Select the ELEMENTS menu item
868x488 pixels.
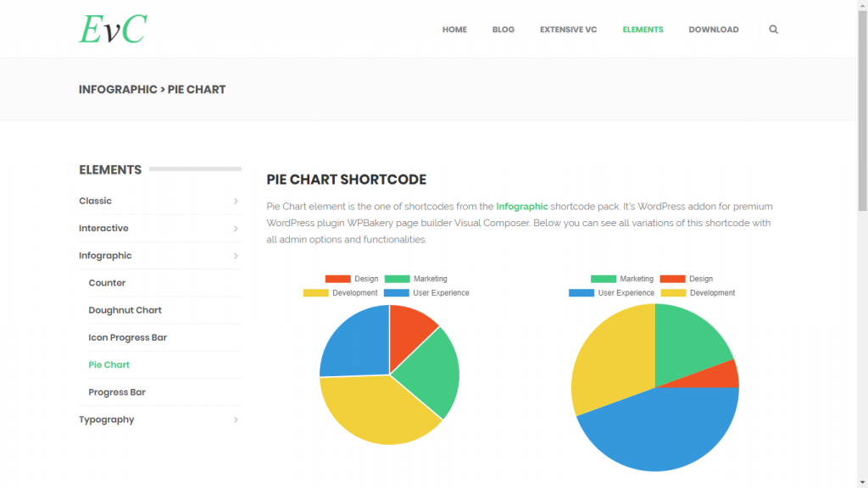pos(643,30)
